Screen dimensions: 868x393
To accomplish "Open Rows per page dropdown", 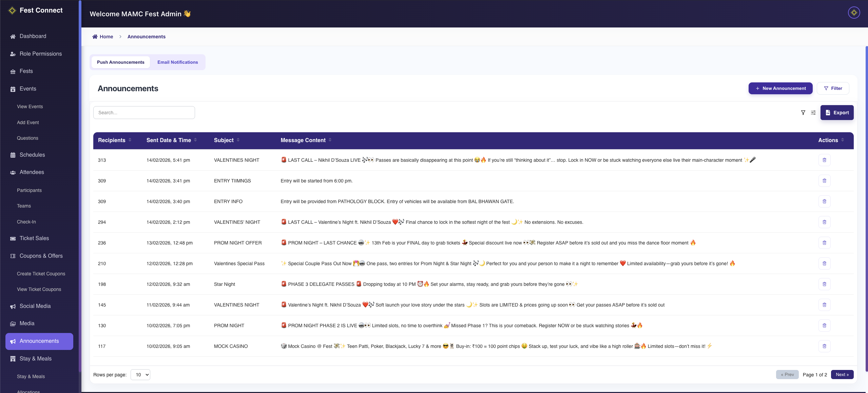I will click(140, 375).
